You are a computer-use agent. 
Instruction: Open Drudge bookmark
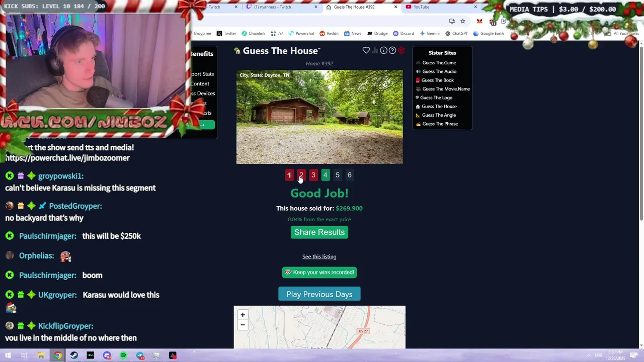pos(377,34)
